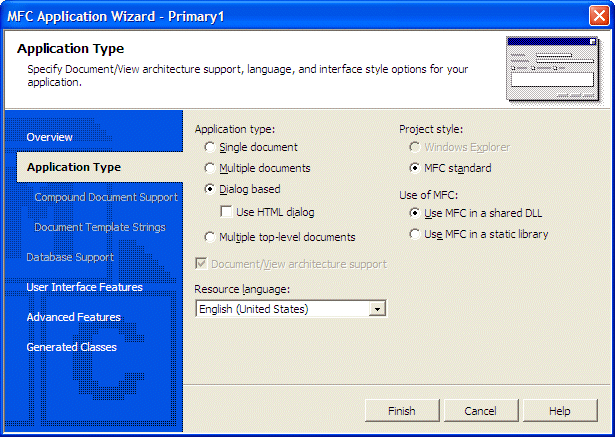
Task: Open the Application Type page
Action: click(x=100, y=167)
